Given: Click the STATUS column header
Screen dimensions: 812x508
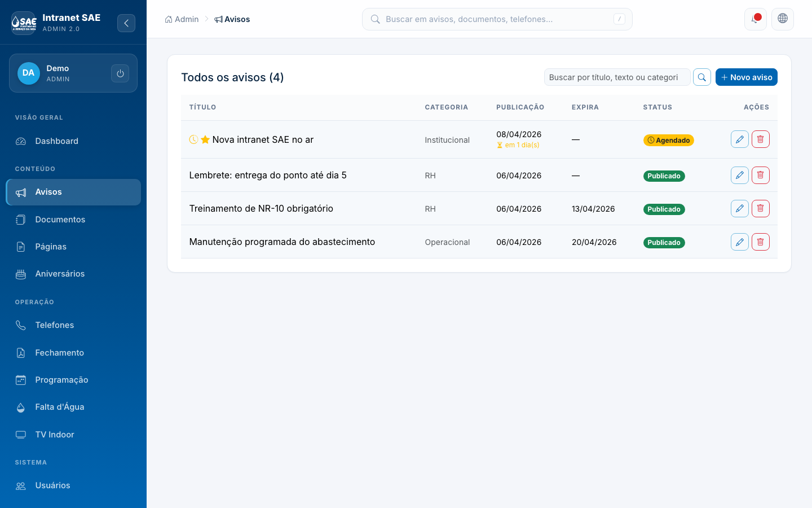Looking at the screenshot, I should point(657,107).
